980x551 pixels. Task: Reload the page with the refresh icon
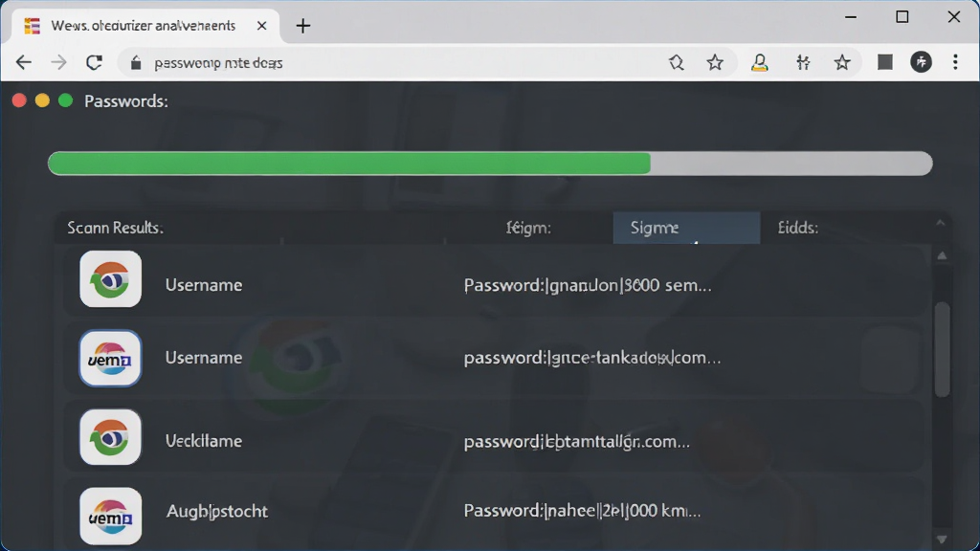click(x=95, y=62)
